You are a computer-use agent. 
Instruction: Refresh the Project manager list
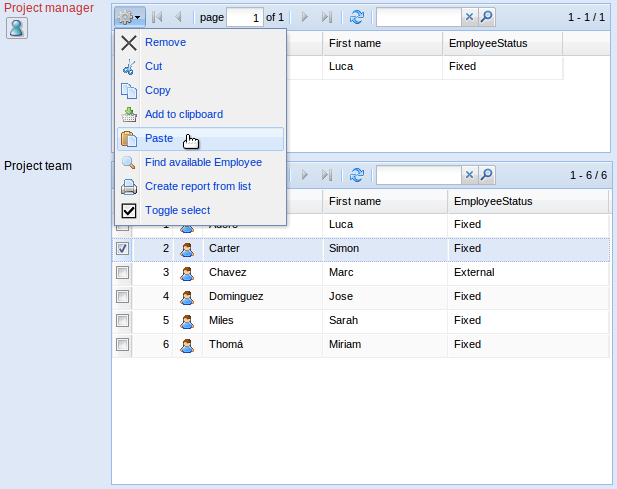[357, 17]
